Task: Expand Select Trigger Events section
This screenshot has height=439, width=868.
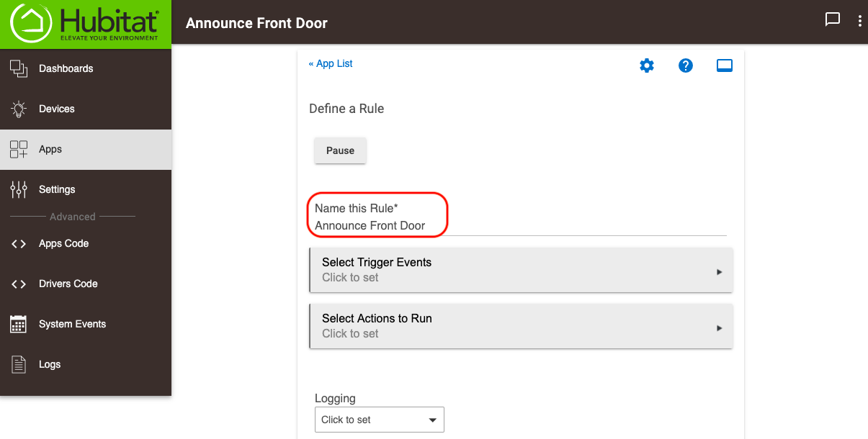Action: [521, 270]
